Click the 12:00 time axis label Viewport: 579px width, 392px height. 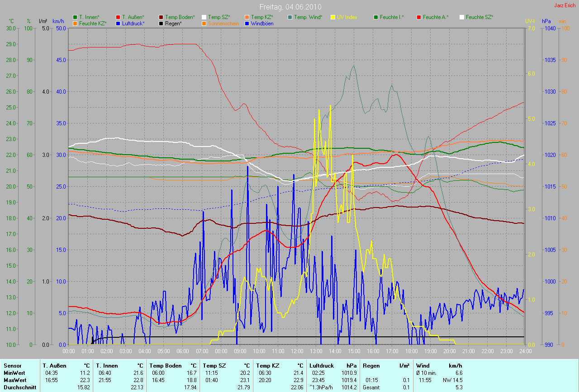(x=297, y=351)
